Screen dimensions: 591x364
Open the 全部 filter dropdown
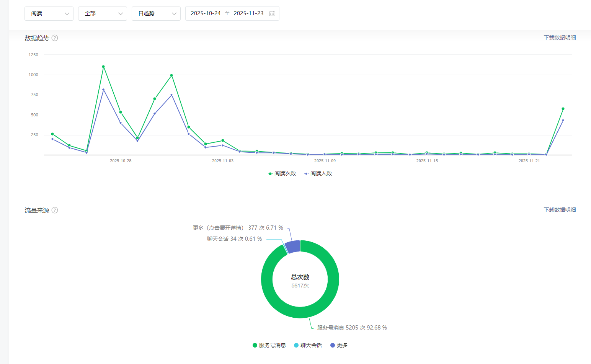coord(103,13)
